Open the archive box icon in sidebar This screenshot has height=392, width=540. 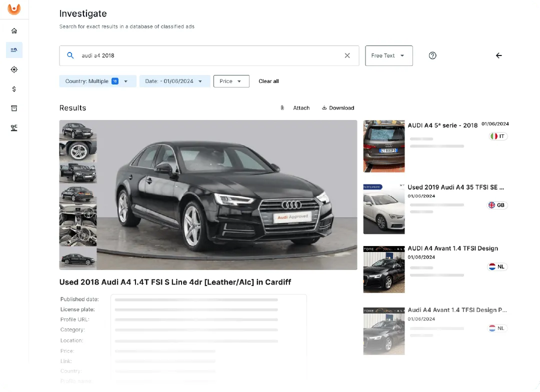tap(14, 108)
